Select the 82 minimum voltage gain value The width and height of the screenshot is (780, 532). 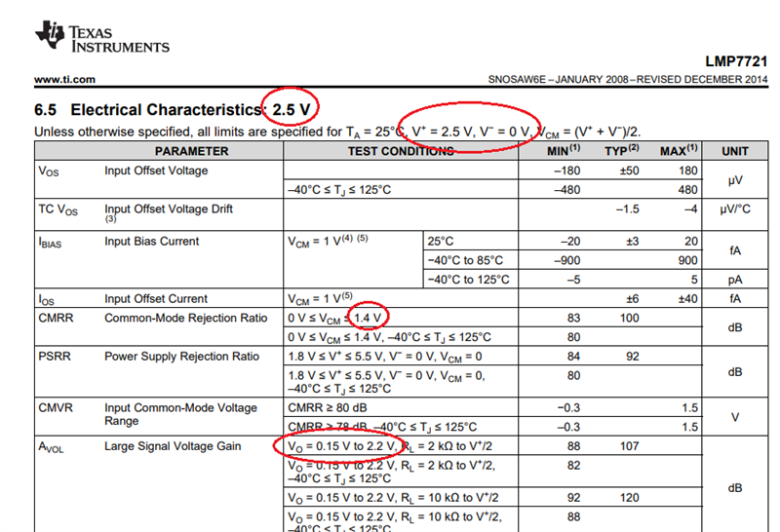573,466
